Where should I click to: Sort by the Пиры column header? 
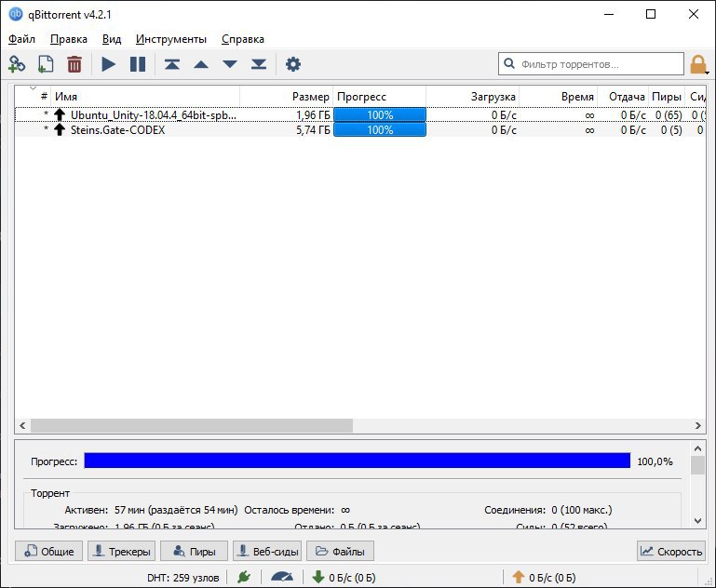667,96
